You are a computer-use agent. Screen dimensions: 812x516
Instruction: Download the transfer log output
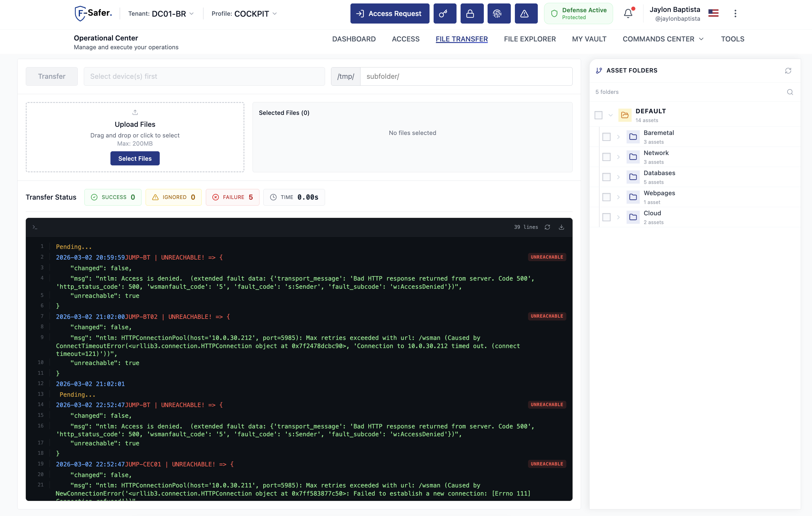click(x=561, y=227)
